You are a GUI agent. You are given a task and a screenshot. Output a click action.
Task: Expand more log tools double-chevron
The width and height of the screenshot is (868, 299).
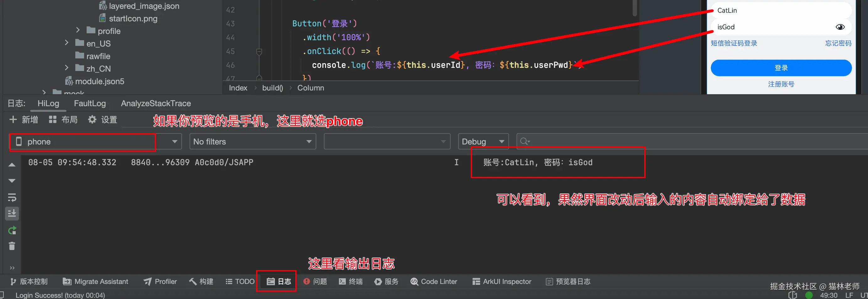12,268
